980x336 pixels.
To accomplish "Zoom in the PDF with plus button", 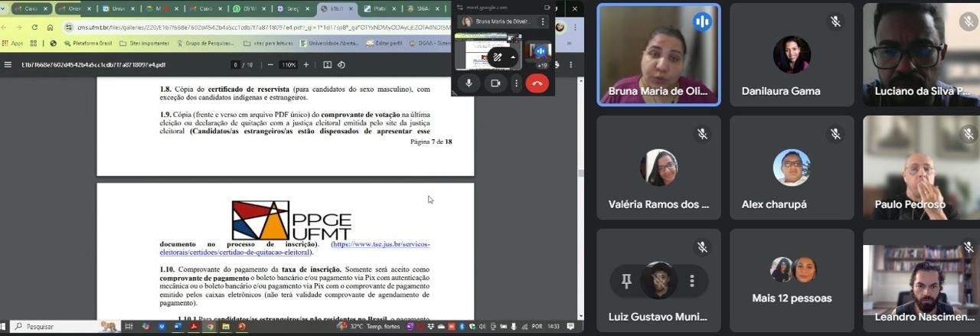I will point(307,65).
